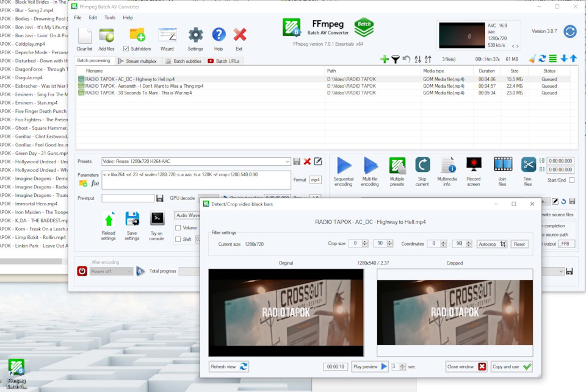
Task: Click the Try on console icon
Action: [157, 219]
